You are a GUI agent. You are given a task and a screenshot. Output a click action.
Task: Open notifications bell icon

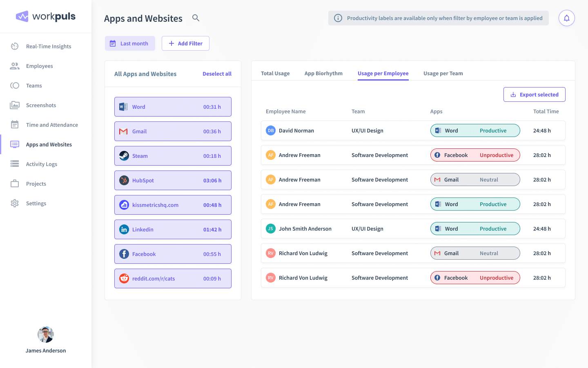[x=566, y=18]
